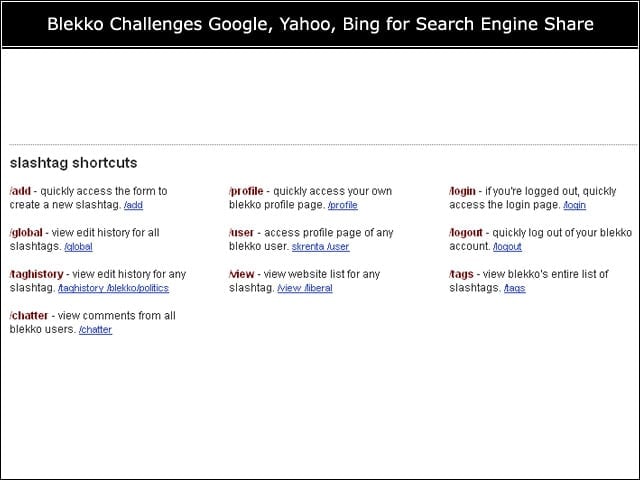The width and height of the screenshot is (640, 480).
Task: Select the bold /logout shortcut term
Action: [x=466, y=233]
